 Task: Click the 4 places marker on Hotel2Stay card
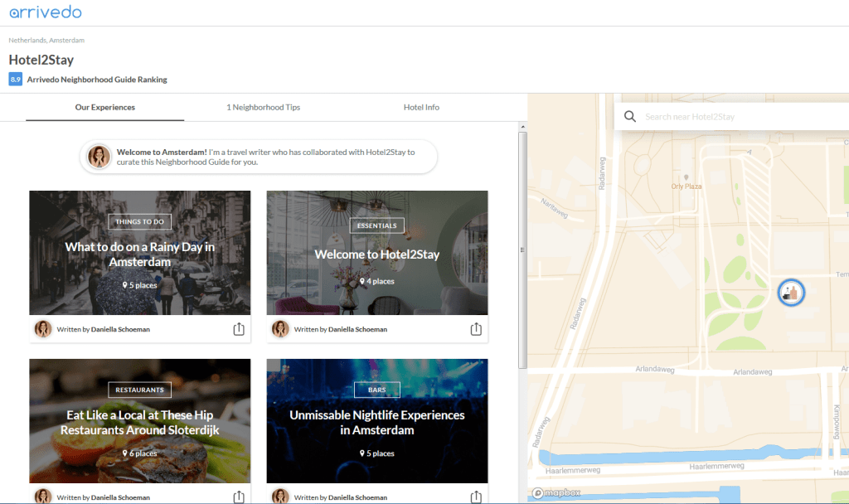(x=377, y=282)
